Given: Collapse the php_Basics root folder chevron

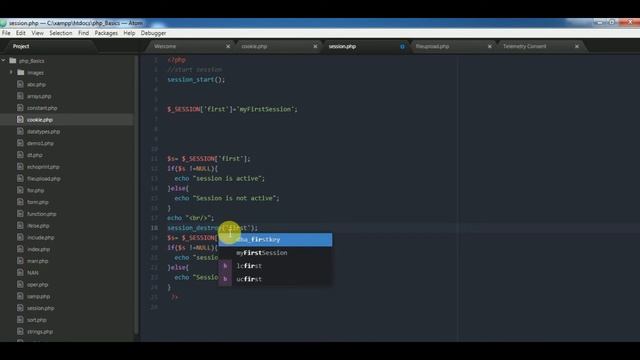Looking at the screenshot, I should [x=4, y=60].
